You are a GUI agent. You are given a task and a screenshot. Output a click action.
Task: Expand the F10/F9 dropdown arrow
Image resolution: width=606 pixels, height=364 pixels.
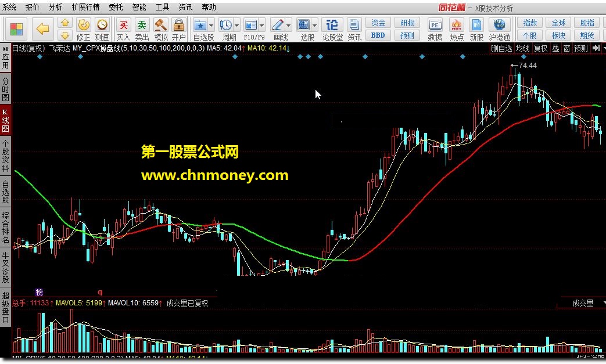(261, 26)
